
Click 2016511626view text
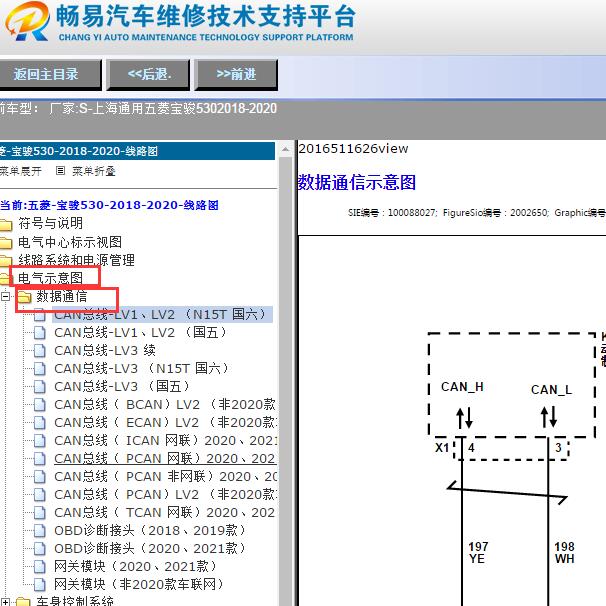click(x=353, y=148)
